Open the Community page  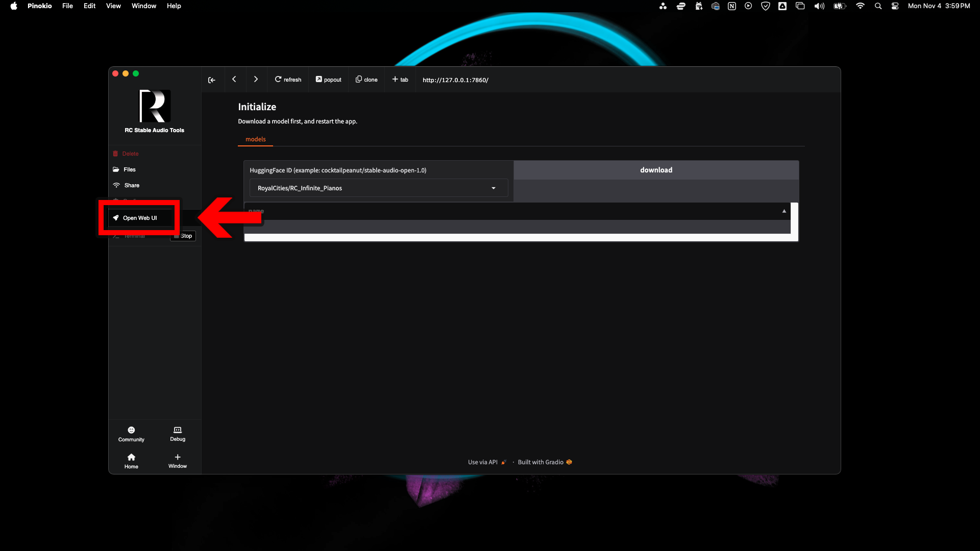click(x=131, y=434)
